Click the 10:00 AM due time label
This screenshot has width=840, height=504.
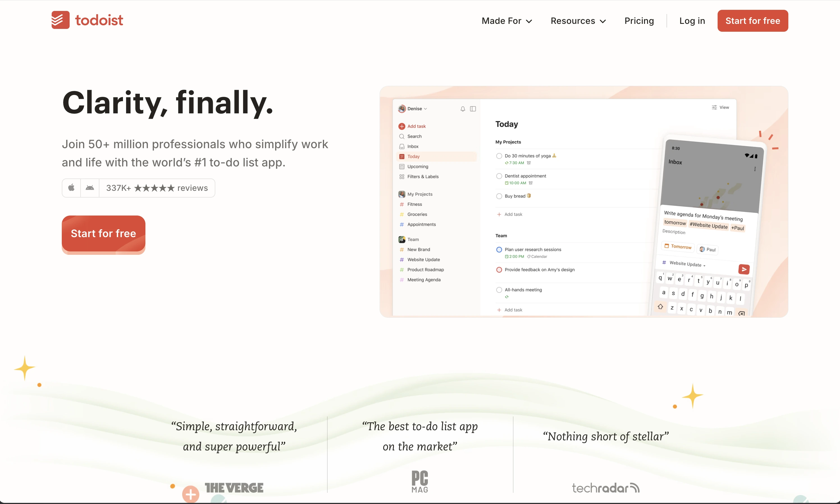pyautogui.click(x=515, y=183)
